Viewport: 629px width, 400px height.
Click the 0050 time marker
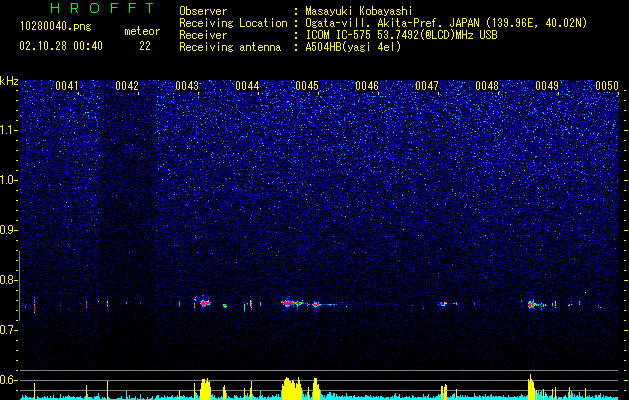pyautogui.click(x=607, y=86)
